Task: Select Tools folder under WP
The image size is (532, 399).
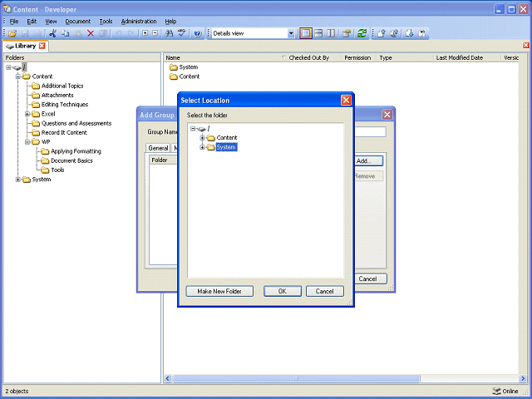Action: 57,170
